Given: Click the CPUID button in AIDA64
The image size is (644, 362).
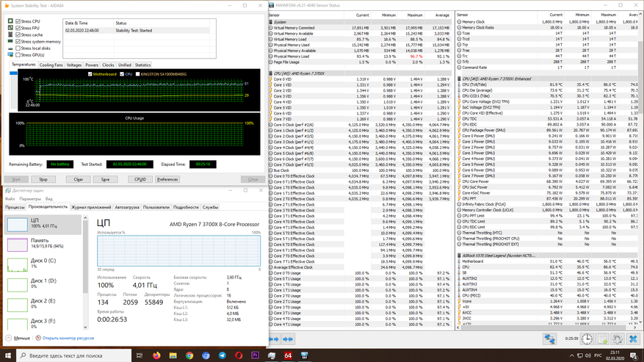Looking at the screenshot, I should coord(140,179).
